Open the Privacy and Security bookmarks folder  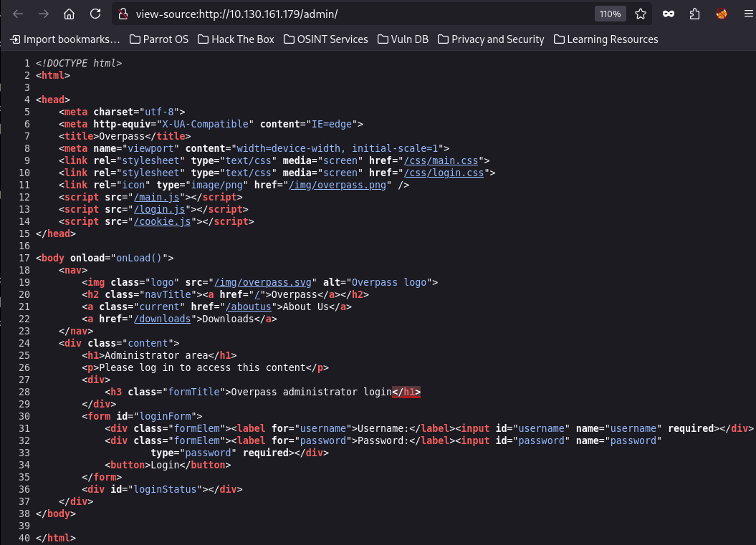point(491,39)
